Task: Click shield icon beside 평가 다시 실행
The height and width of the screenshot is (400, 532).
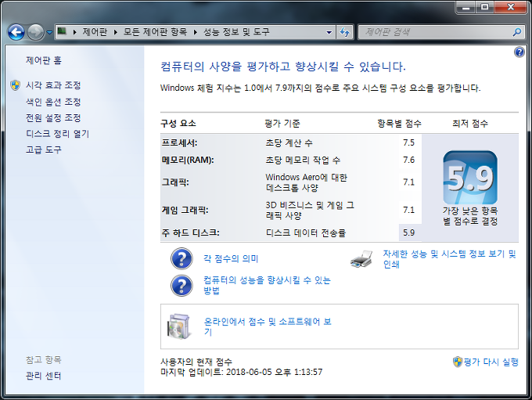Action: click(x=458, y=362)
